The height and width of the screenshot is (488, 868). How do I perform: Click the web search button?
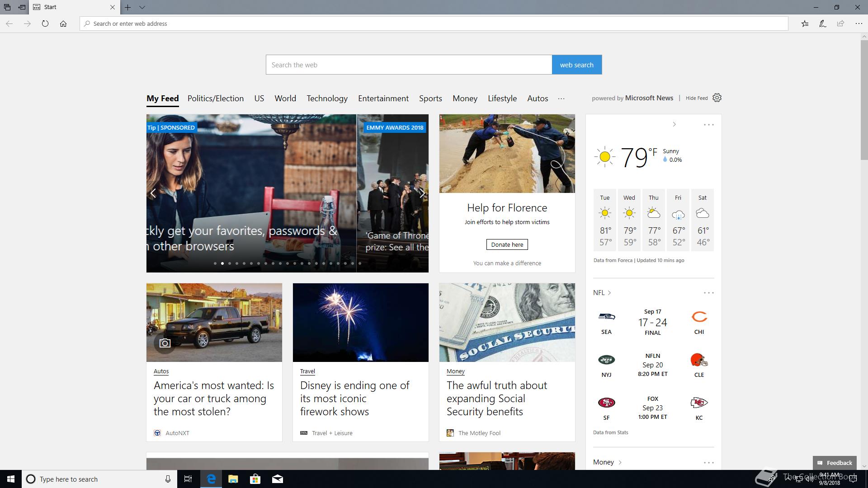click(576, 65)
